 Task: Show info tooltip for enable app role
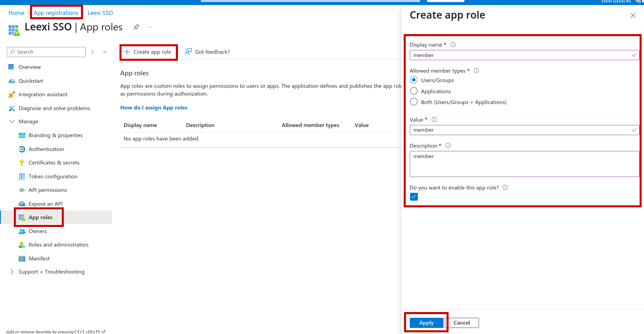505,187
